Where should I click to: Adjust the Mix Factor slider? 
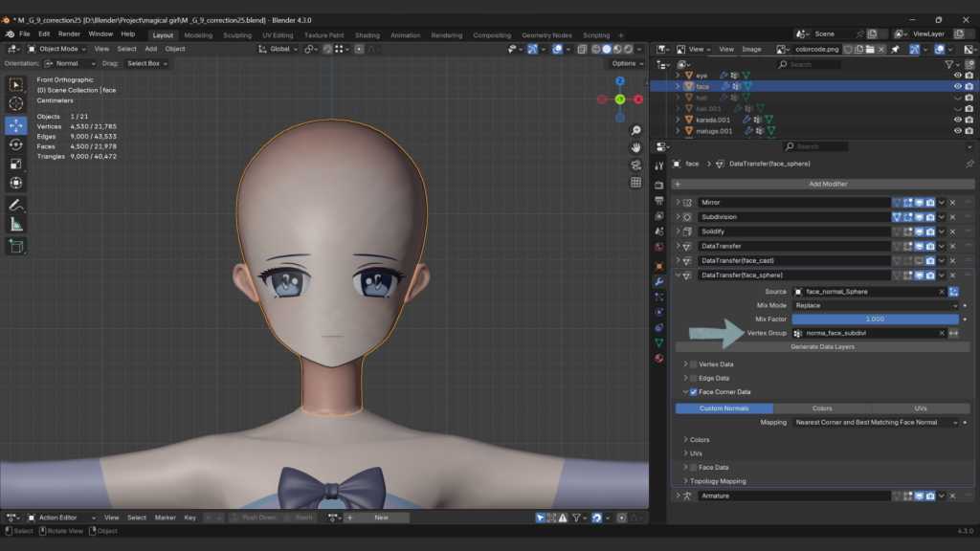[x=876, y=319]
